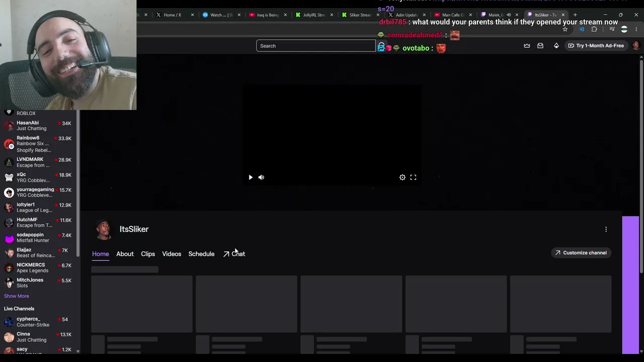Open the channel Home tab
The width and height of the screenshot is (644, 362).
point(101,254)
